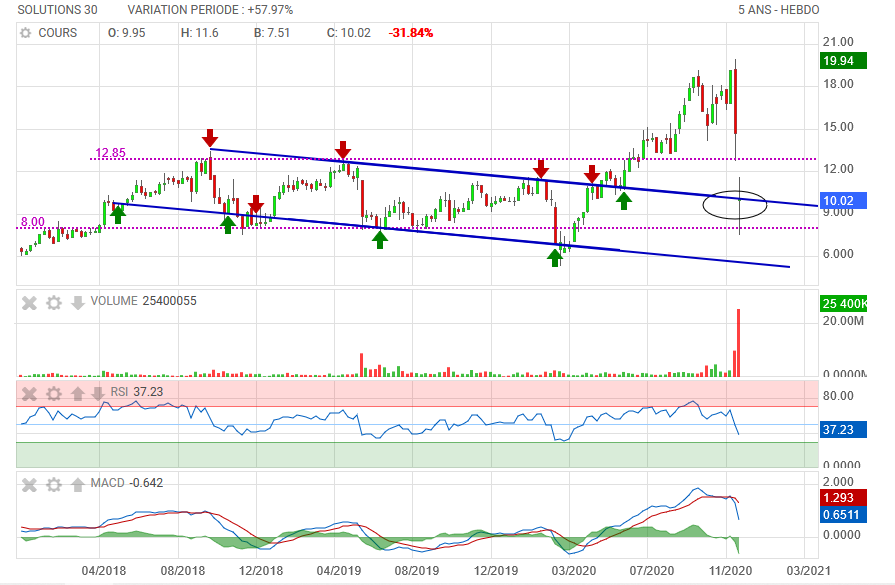Click the 25 400K volume label
895x585 pixels.
(843, 303)
